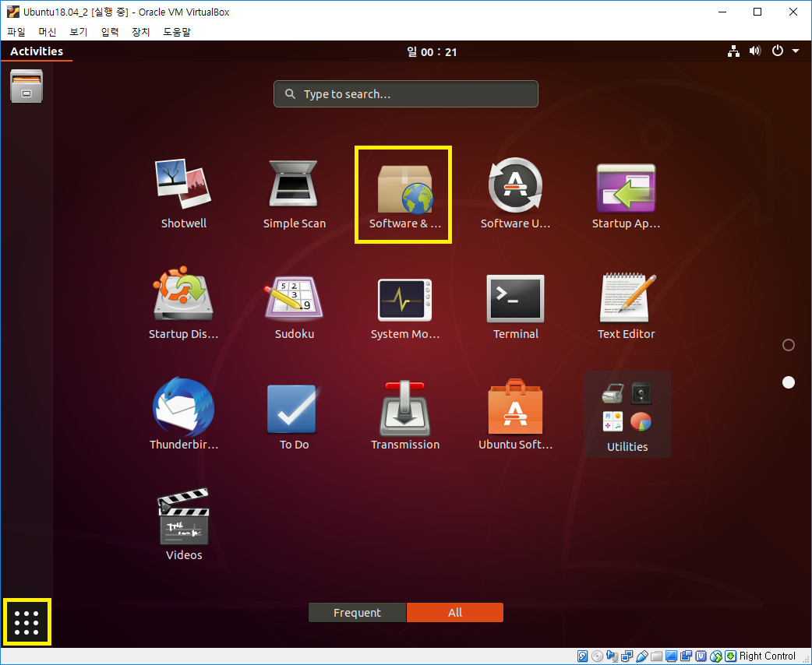Open Thunderbird mail client
The height and width of the screenshot is (665, 812).
183,414
